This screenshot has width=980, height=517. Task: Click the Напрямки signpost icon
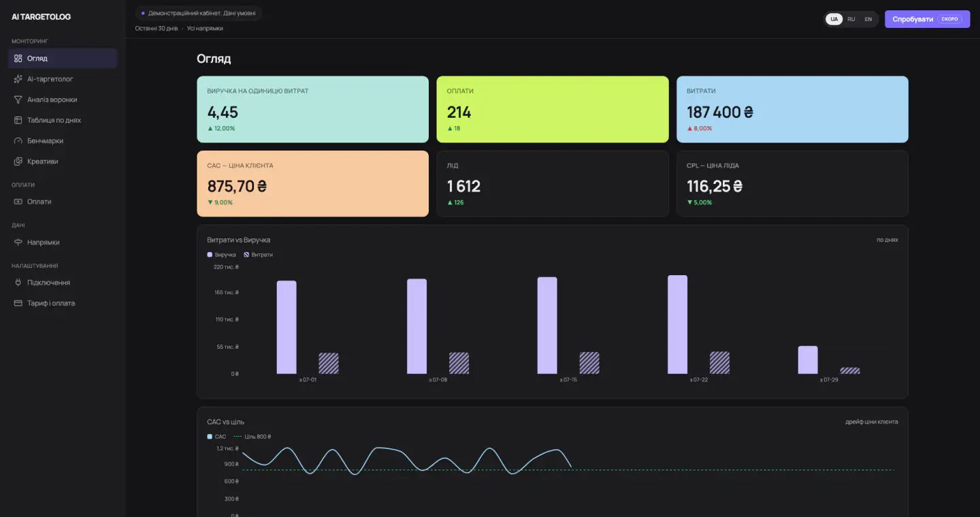tap(18, 242)
